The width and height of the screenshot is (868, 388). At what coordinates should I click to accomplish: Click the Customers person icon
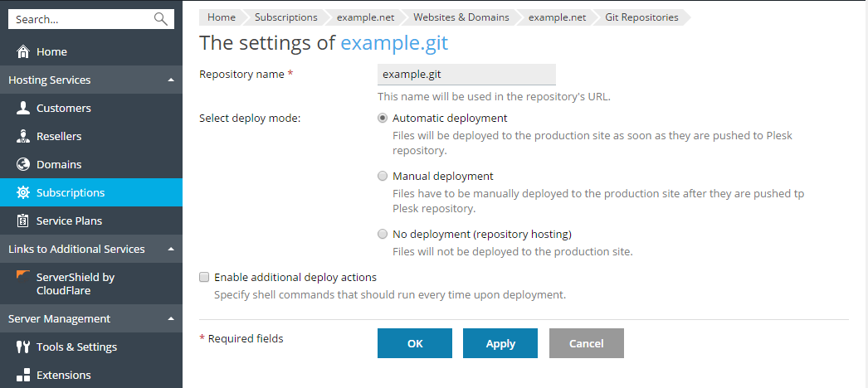point(23,108)
